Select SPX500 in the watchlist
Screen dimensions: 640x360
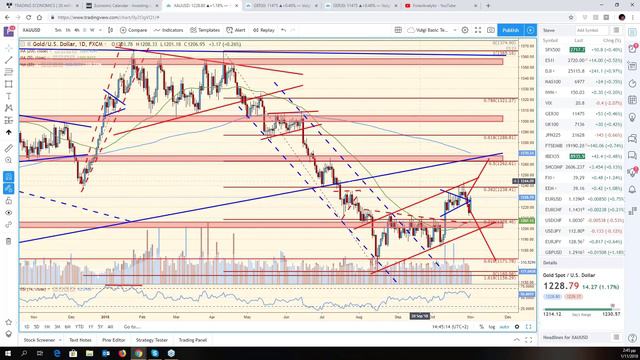tap(582, 50)
